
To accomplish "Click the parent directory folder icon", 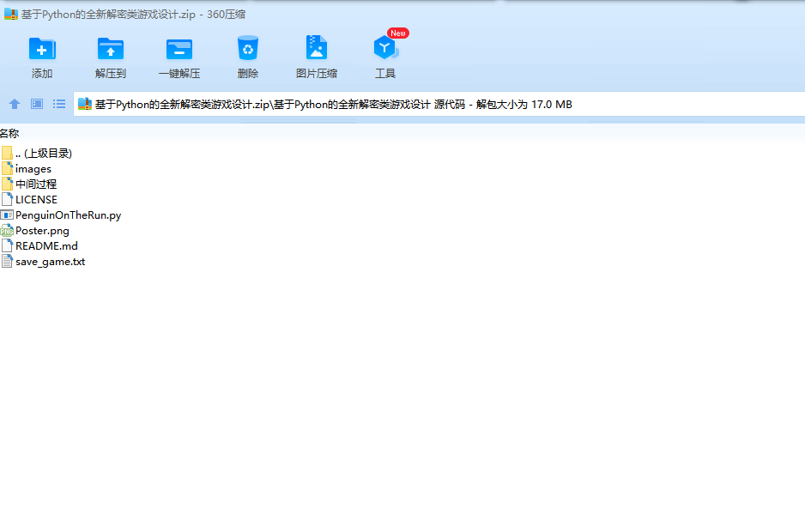I will 7,153.
